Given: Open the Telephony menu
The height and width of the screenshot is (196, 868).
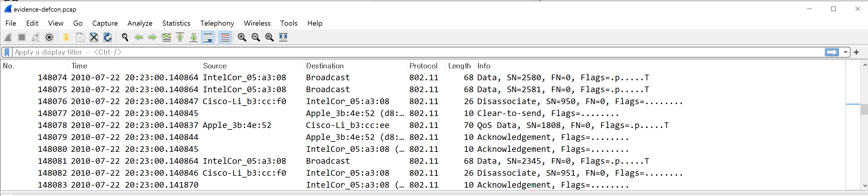Looking at the screenshot, I should coord(217,23).
